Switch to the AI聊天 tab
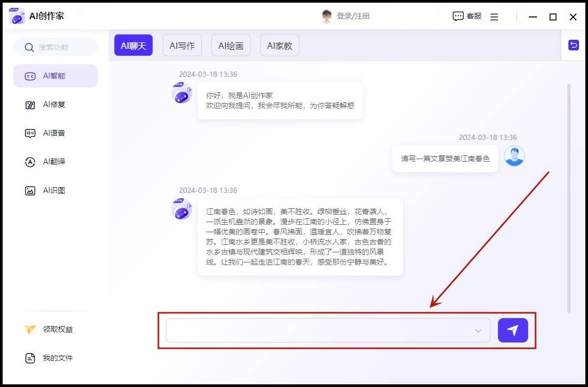The width and height of the screenshot is (588, 387). pyautogui.click(x=133, y=46)
